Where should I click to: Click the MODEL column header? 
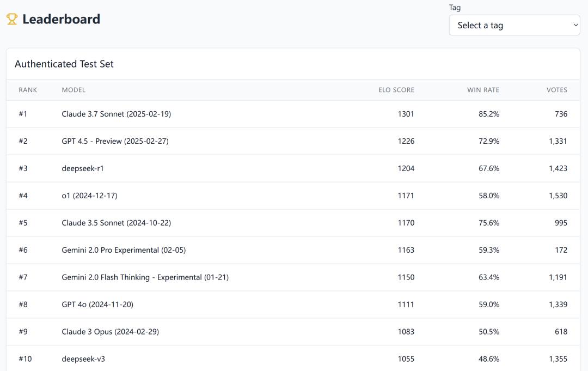click(x=73, y=90)
